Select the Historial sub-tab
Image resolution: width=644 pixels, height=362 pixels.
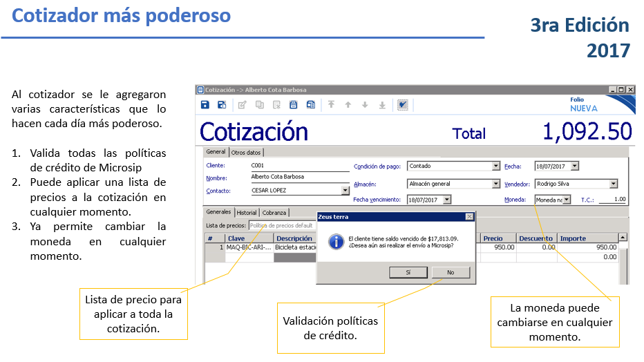tap(247, 213)
